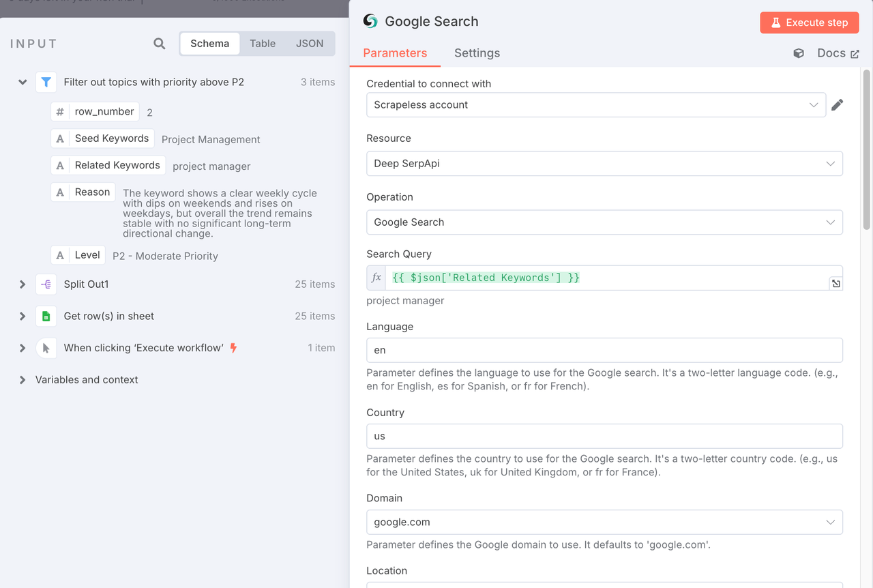
Task: Click the text type icon beside Reason
Action: click(x=60, y=192)
